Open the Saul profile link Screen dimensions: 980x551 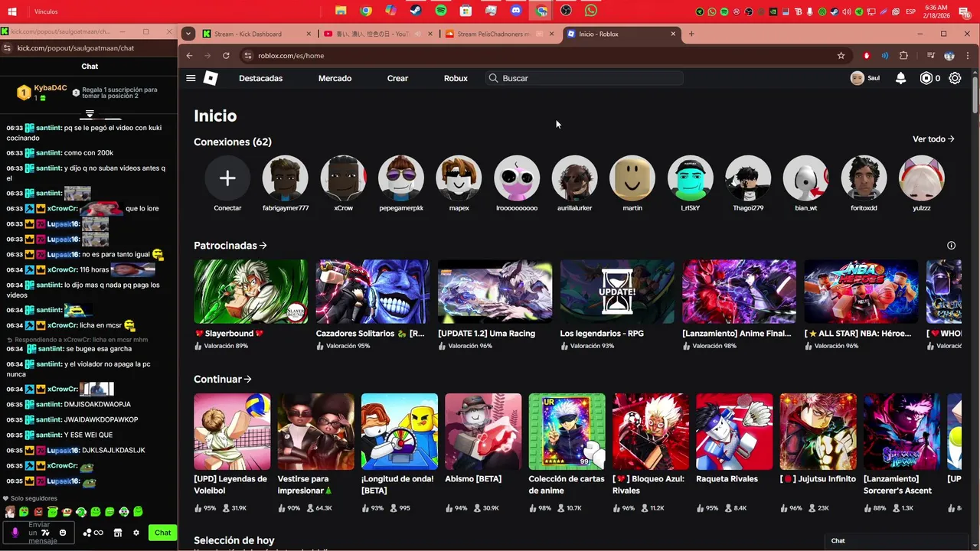[865, 78]
